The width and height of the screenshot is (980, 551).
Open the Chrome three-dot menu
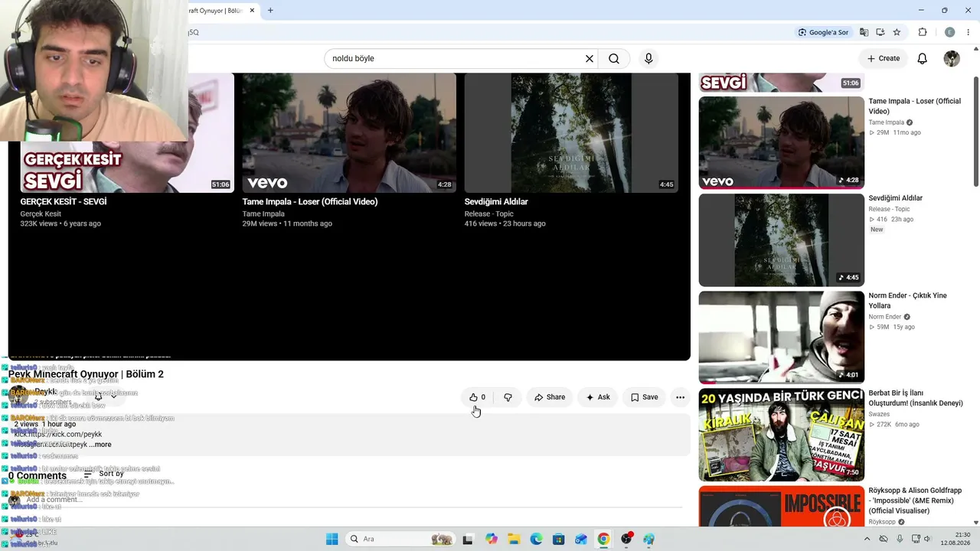[x=969, y=32]
